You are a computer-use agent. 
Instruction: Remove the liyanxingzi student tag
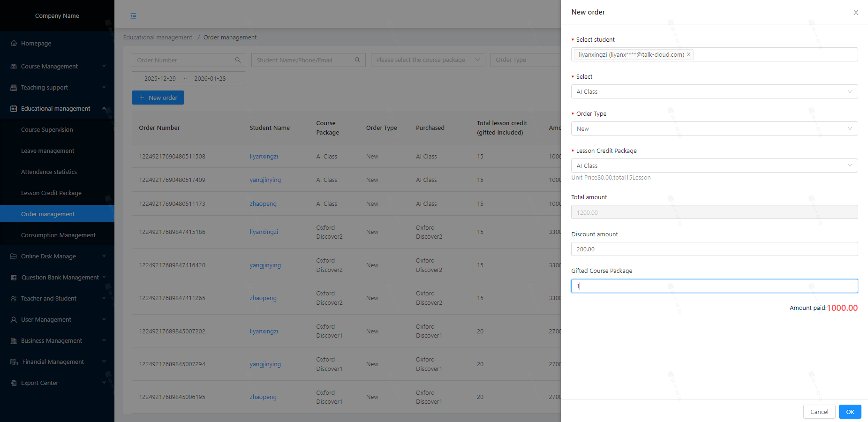point(688,54)
